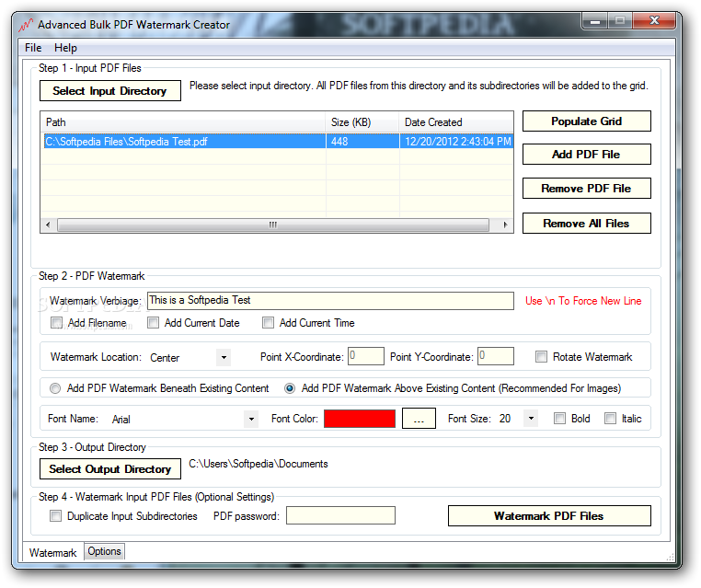Click the red Font Color swatch

click(x=360, y=419)
